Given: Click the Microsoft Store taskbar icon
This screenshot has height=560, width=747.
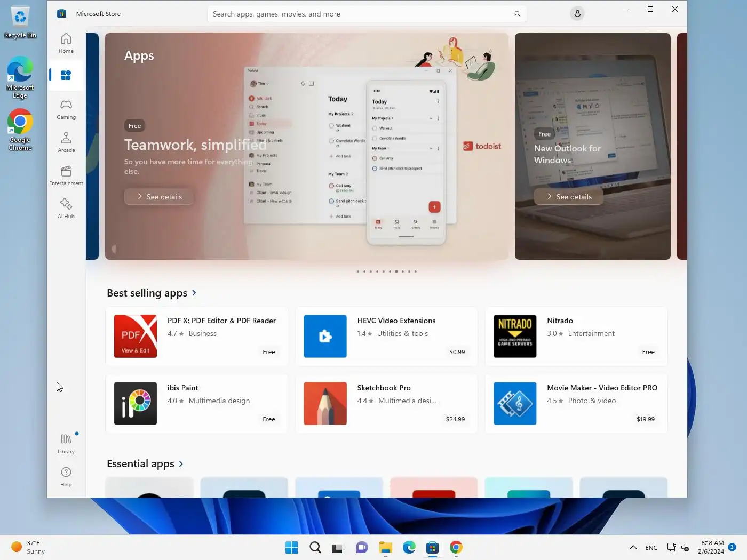Looking at the screenshot, I should [x=433, y=548].
